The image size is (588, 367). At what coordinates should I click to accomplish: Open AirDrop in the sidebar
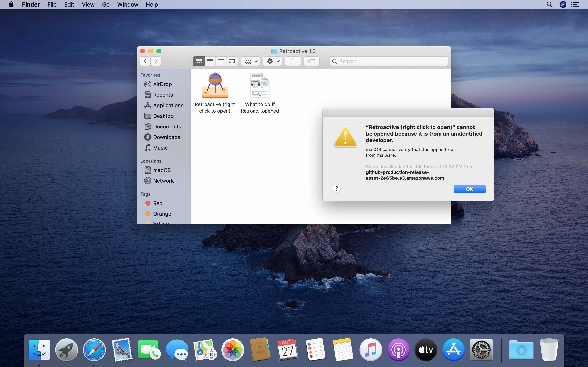pyautogui.click(x=162, y=84)
